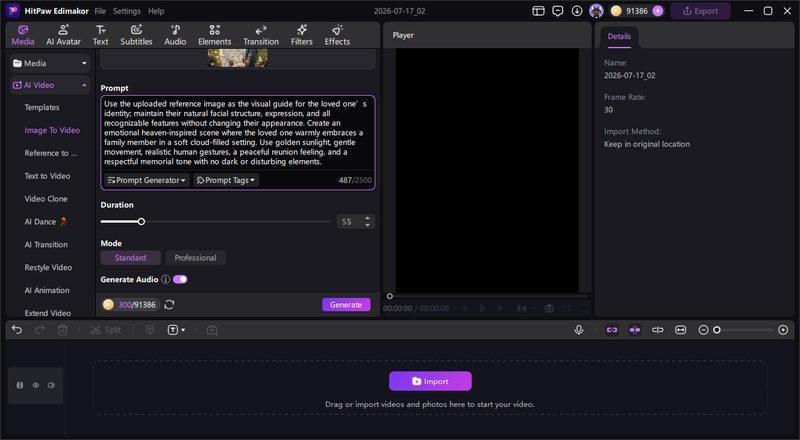Switch to the Subtitles tab

pyautogui.click(x=136, y=35)
